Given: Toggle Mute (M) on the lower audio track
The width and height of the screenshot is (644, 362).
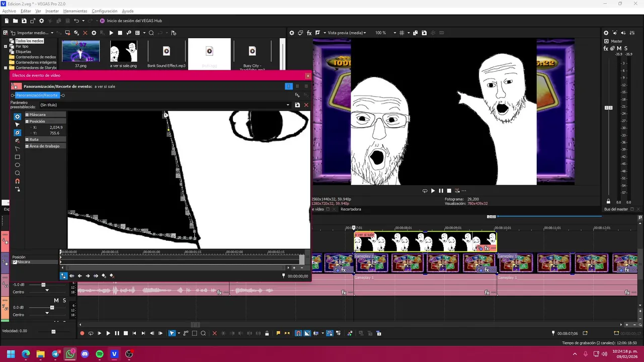Looking at the screenshot, I should [x=56, y=300].
